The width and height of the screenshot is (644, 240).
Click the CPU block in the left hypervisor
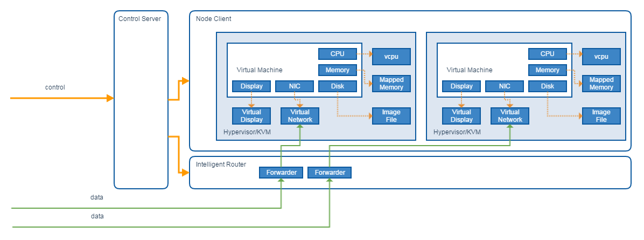(x=338, y=54)
